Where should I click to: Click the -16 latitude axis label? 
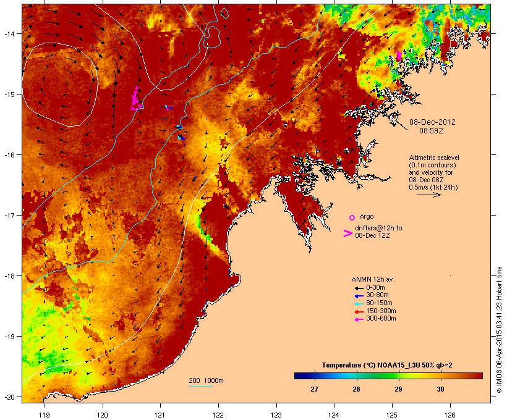[9, 155]
